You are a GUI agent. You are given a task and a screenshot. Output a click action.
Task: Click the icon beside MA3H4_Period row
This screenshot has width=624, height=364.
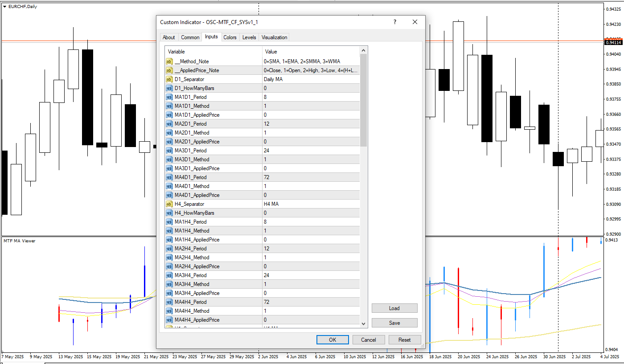coord(169,275)
